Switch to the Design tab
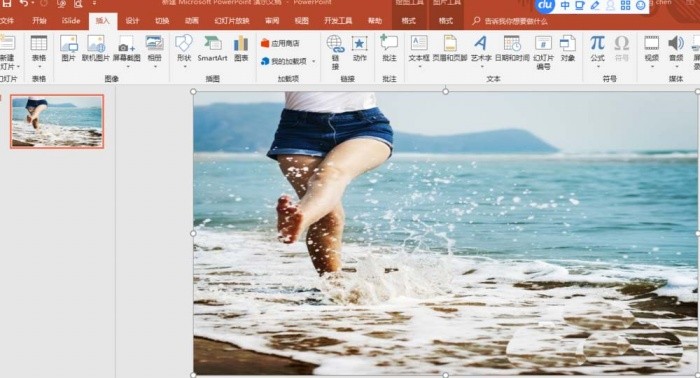Image resolution: width=700 pixels, height=378 pixels. click(132, 21)
